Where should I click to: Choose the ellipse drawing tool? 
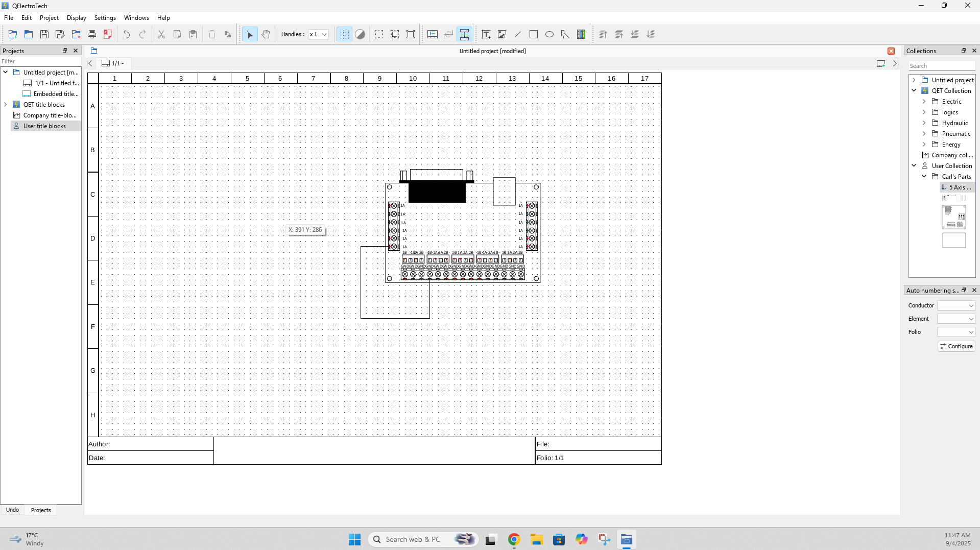(x=549, y=35)
